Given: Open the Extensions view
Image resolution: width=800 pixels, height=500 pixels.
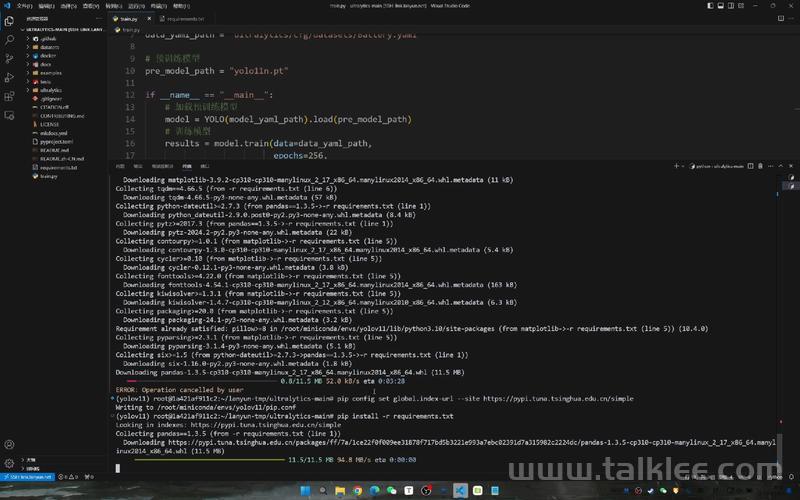Looking at the screenshot, I should click(x=9, y=96).
